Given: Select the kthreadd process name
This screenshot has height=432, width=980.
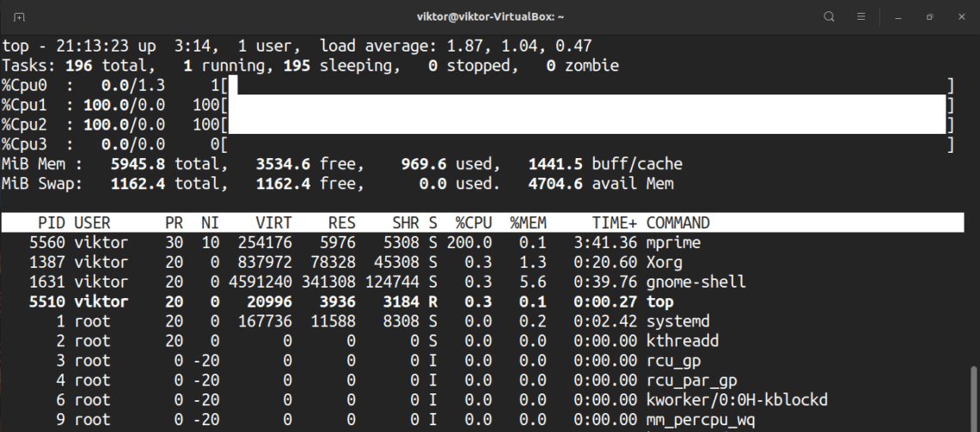Looking at the screenshot, I should click(x=683, y=341).
